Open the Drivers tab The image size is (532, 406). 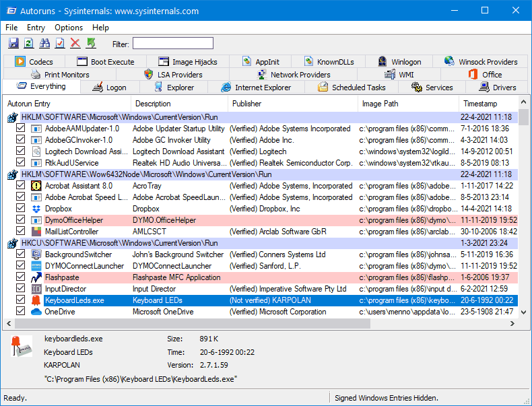point(497,88)
